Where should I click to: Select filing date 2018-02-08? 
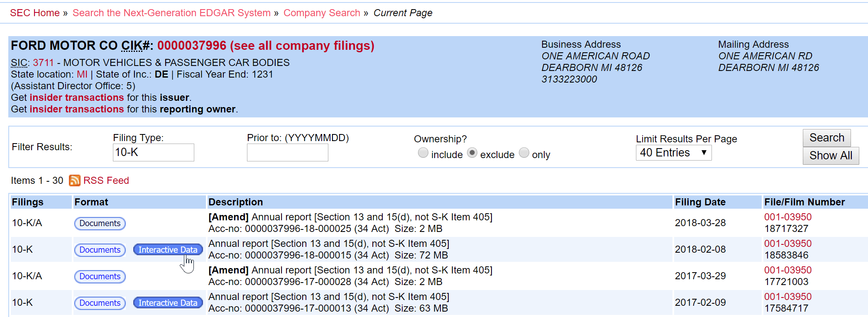pyautogui.click(x=700, y=249)
